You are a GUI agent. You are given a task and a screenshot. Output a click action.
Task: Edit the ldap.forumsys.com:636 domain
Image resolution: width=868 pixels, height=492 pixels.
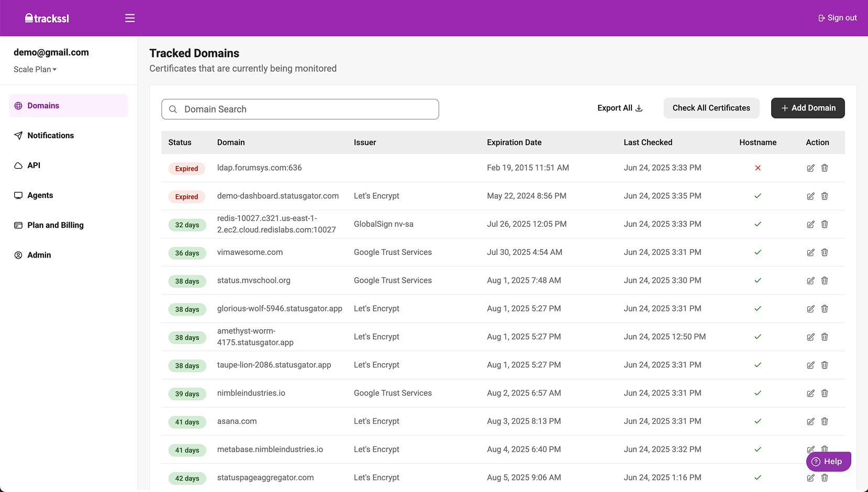(x=810, y=168)
